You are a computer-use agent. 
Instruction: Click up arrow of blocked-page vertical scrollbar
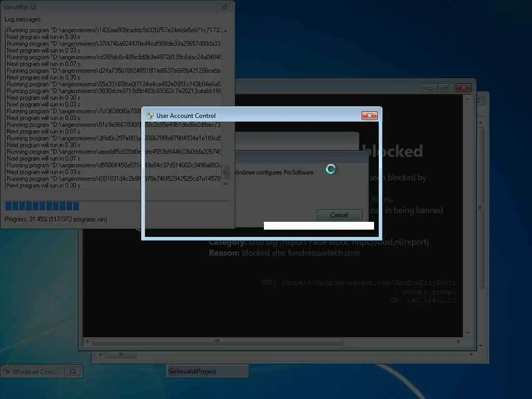tap(468, 99)
